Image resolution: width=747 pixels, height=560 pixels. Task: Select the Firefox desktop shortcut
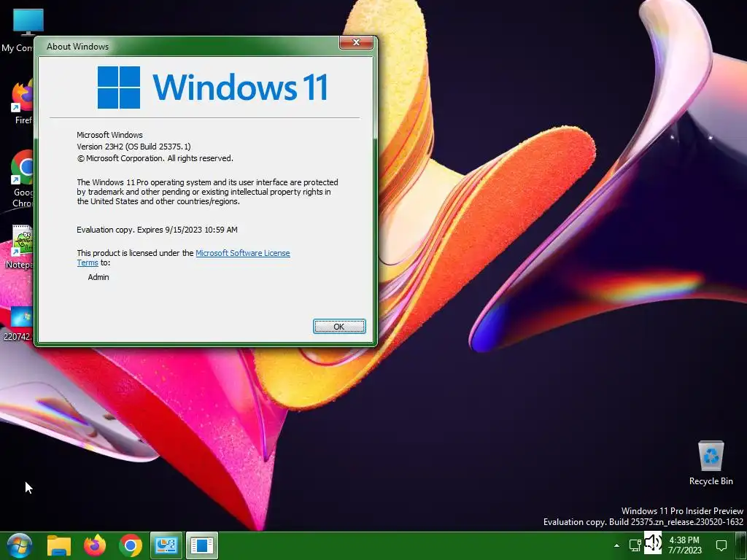(x=21, y=102)
